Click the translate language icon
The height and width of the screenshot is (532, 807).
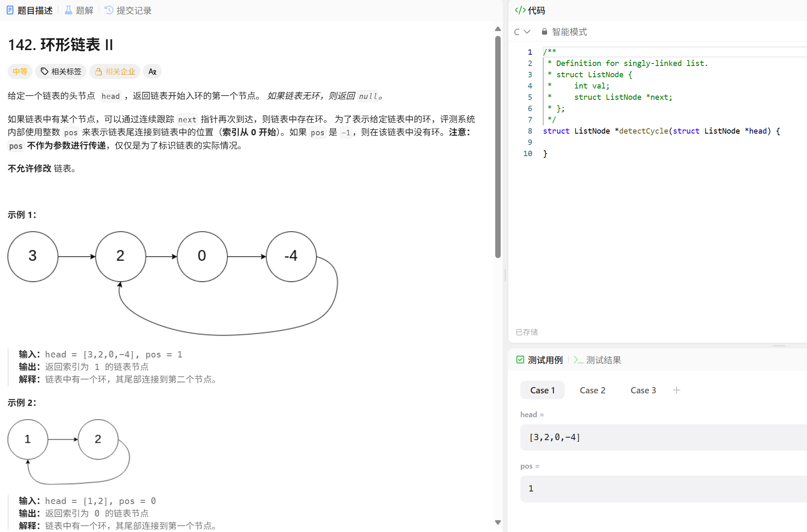[152, 71]
